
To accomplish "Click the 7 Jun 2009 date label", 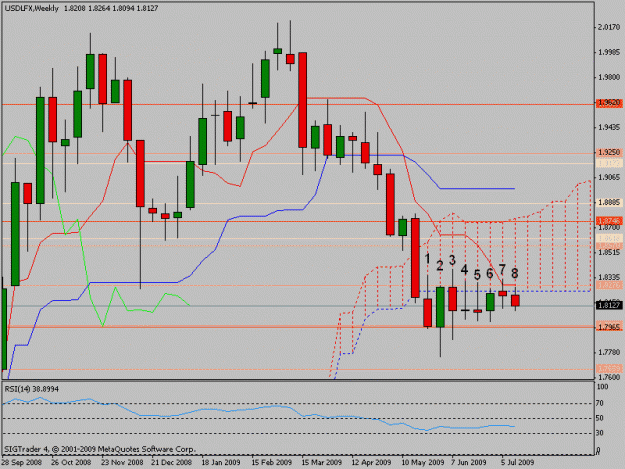I will point(469,462).
